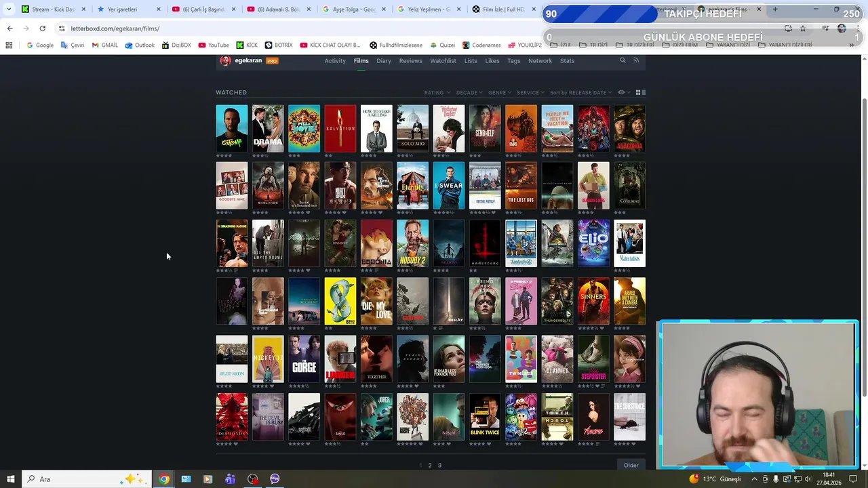Expand the RATING filter dropdown
This screenshot has height=488, width=868.
coord(437,92)
